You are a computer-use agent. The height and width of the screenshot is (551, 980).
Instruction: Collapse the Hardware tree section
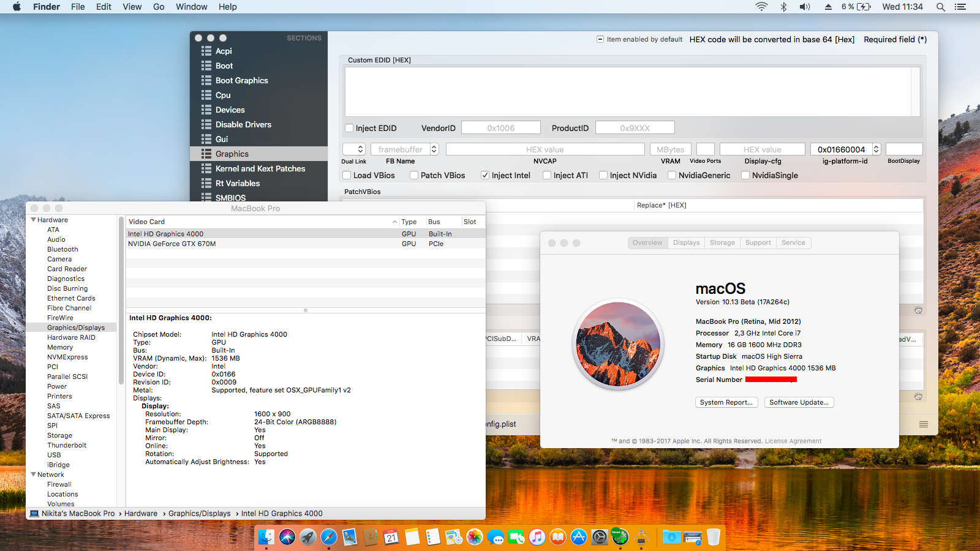[34, 220]
